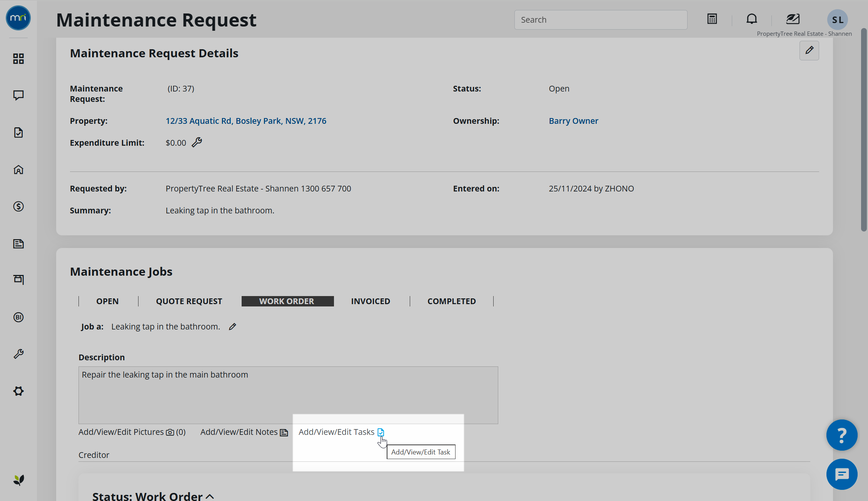Open the SL user avatar menu
This screenshot has height=501, width=868.
(x=838, y=20)
